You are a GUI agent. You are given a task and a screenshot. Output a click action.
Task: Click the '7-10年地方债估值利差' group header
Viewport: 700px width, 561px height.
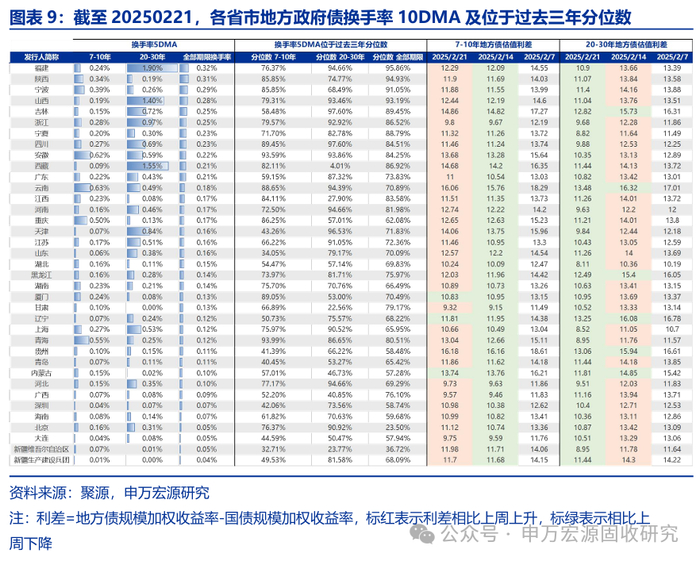click(x=493, y=45)
